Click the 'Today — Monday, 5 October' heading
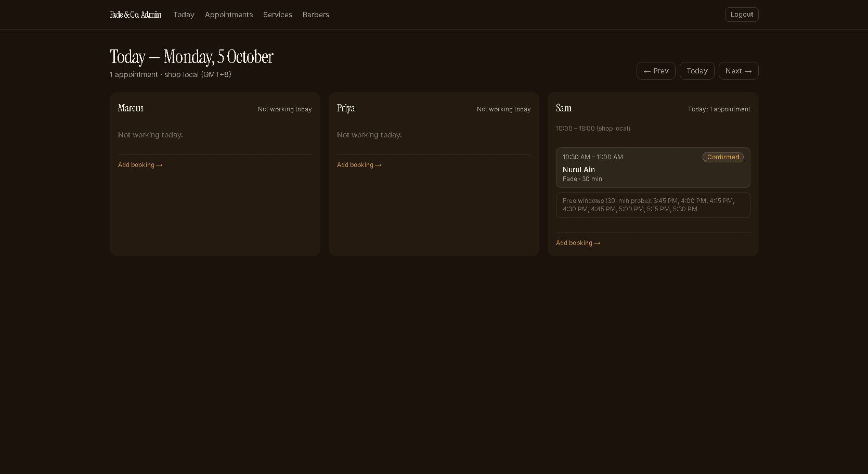Screen dimensions: 868x474 click(x=191, y=57)
